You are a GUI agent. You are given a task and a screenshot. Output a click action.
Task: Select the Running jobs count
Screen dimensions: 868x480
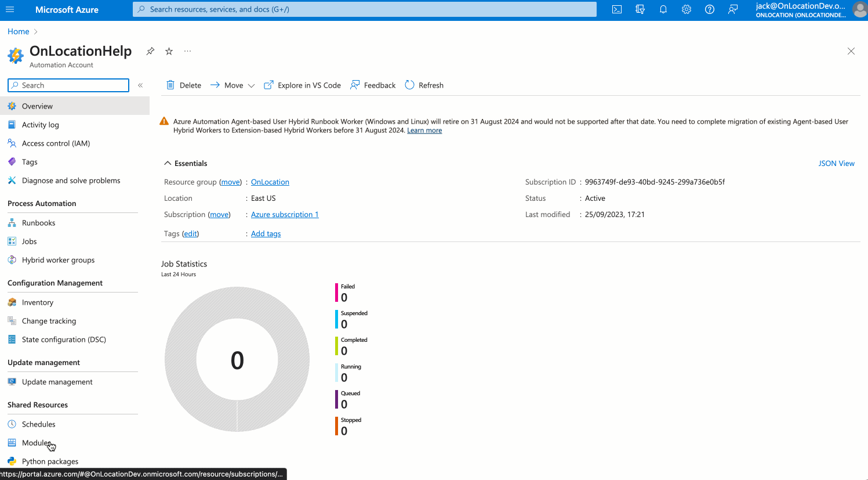pyautogui.click(x=344, y=378)
